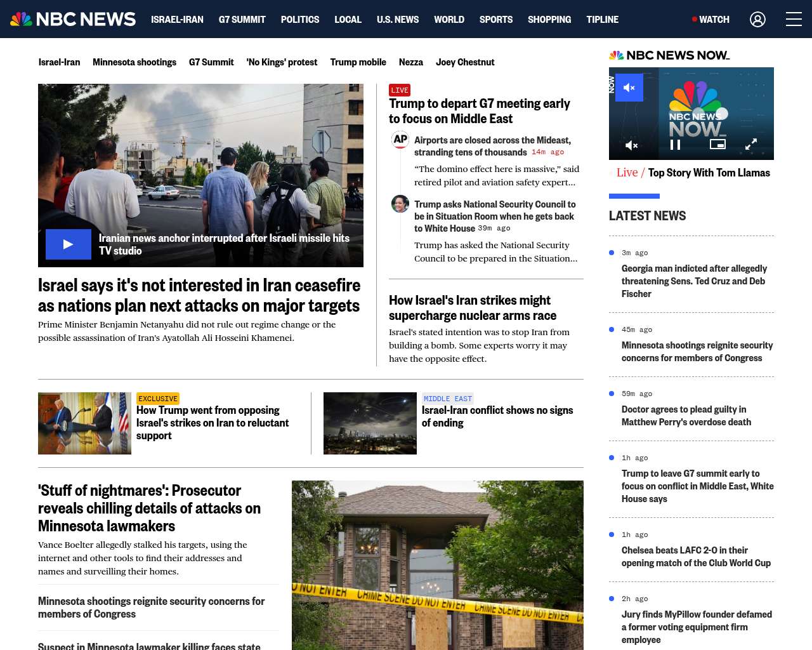
Task: Open the Israel not interested in ceasefire headline
Action: click(x=199, y=295)
